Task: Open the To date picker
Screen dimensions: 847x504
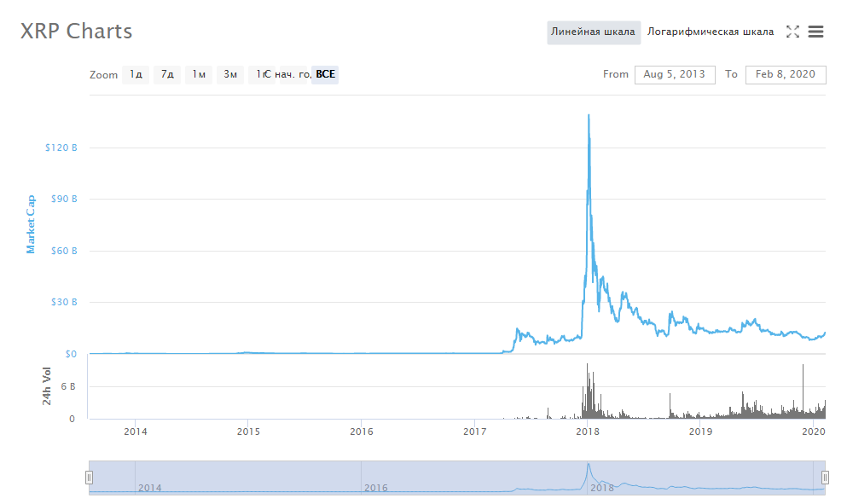Action: pyautogui.click(x=786, y=74)
